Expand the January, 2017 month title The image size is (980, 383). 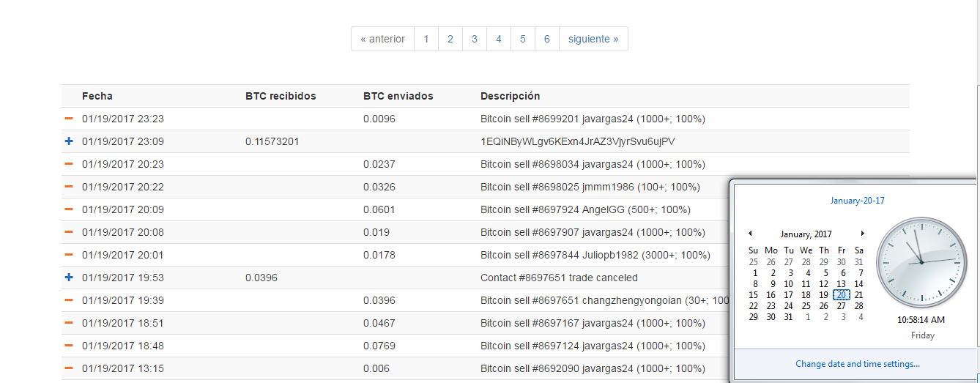(806, 234)
